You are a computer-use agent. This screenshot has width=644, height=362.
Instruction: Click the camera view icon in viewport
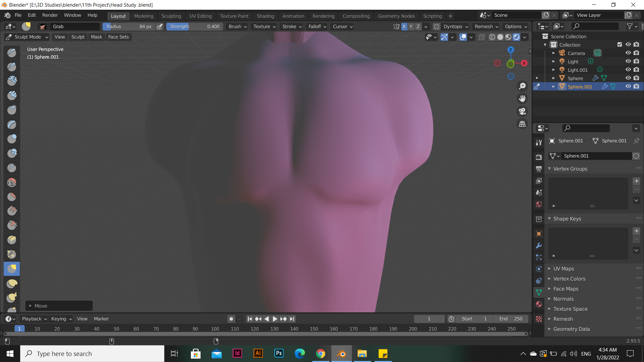coord(522,111)
